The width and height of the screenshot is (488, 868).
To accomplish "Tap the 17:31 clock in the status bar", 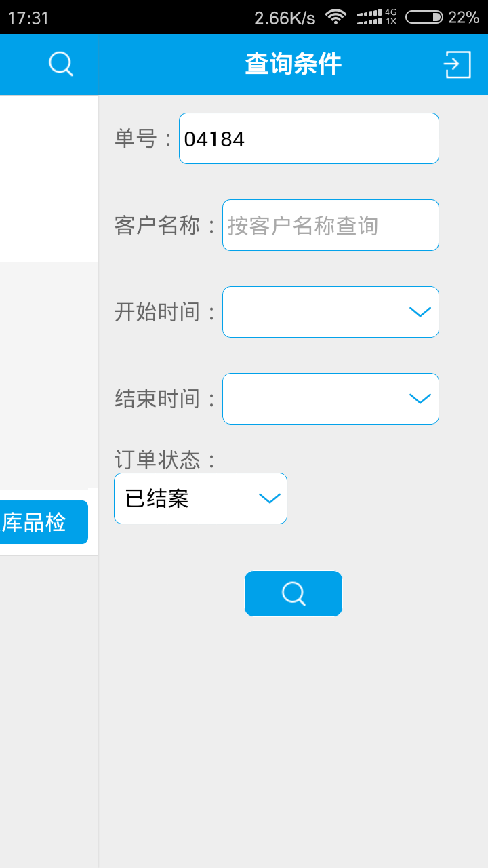I will 28,18.
